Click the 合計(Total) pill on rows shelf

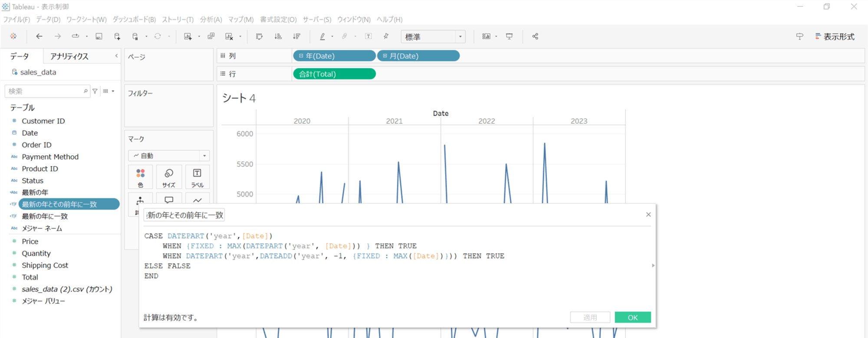coord(335,74)
